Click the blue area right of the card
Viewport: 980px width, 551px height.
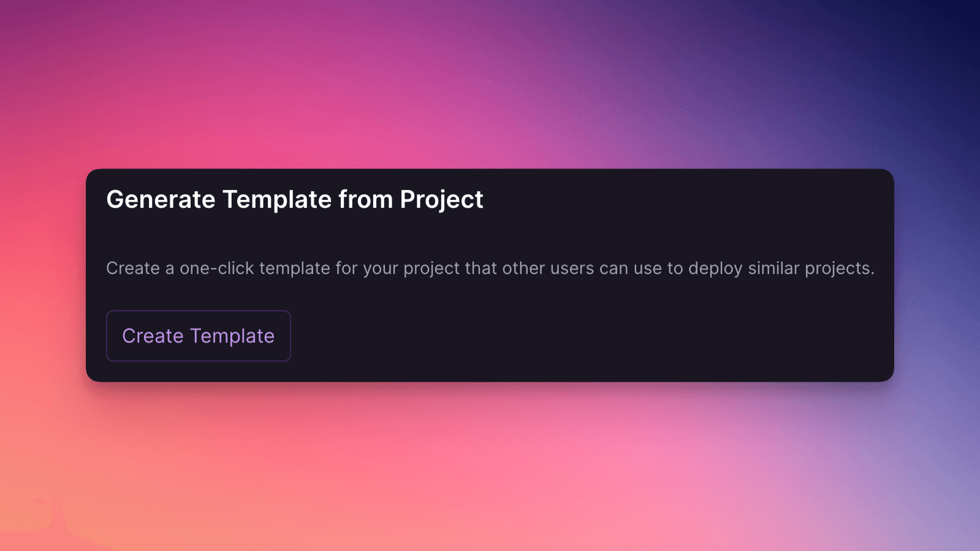point(938,276)
